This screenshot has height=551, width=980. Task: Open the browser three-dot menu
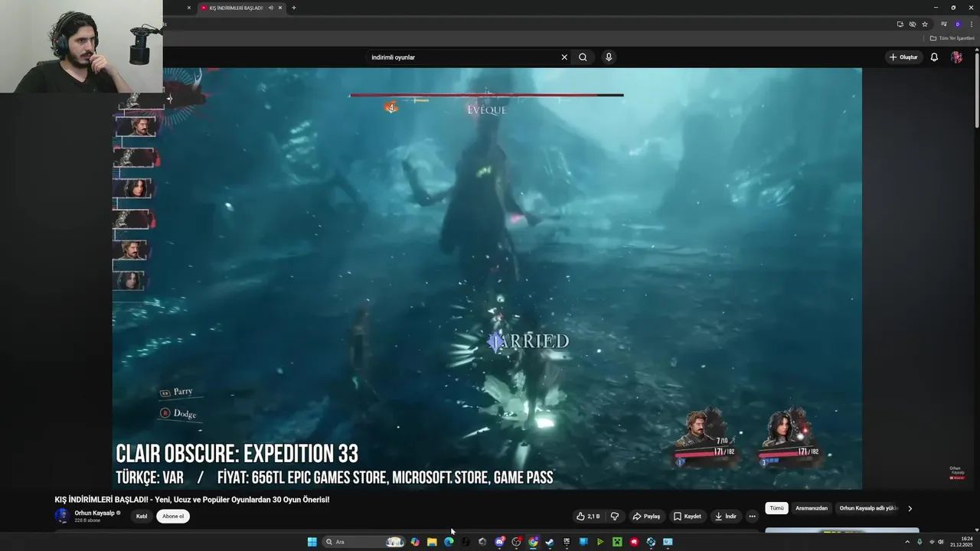pos(972,24)
